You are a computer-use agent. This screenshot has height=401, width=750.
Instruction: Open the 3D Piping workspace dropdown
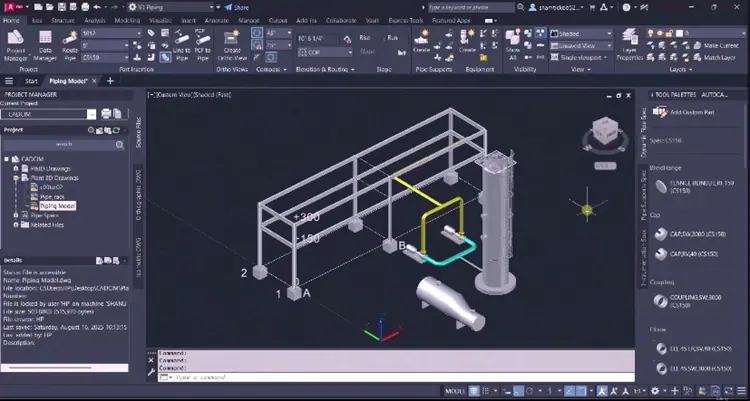tap(171, 7)
